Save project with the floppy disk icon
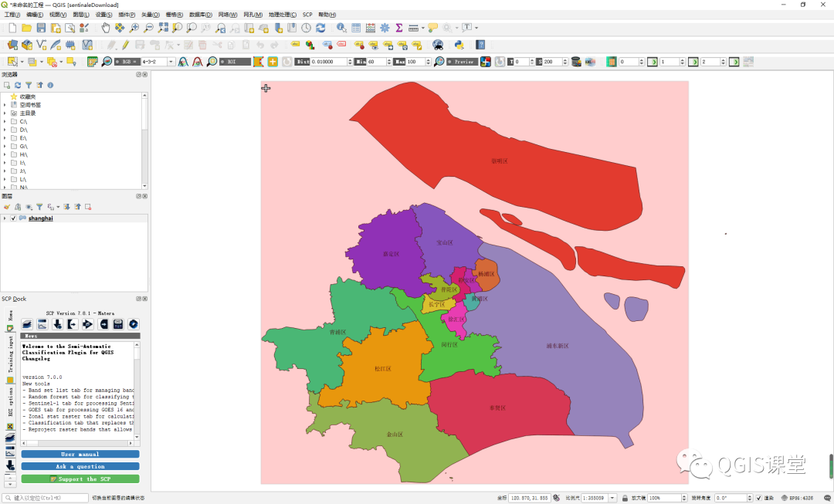The image size is (834, 504). (41, 28)
